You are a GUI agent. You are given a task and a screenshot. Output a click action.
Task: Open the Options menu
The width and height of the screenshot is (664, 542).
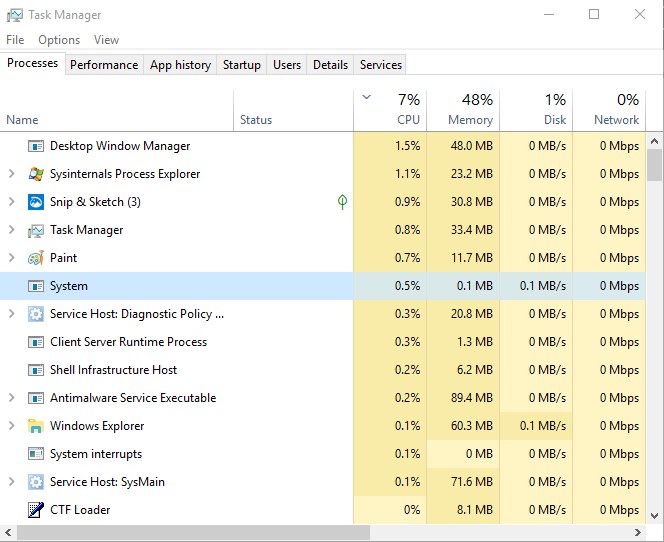pyautogui.click(x=59, y=40)
